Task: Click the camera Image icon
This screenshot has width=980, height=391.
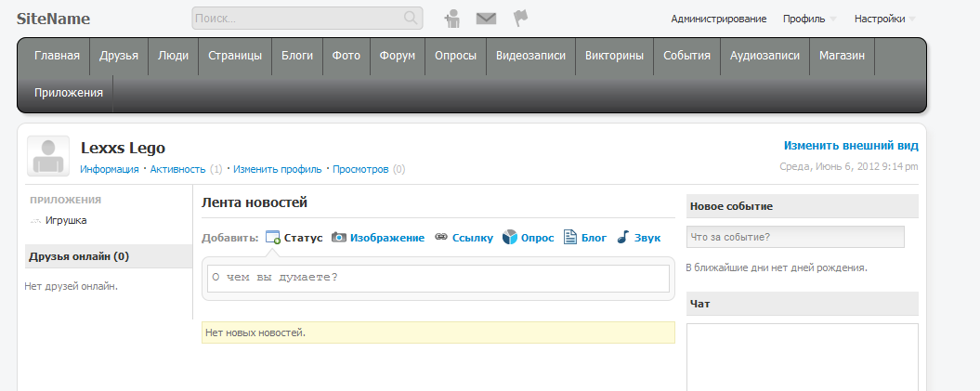Action: pos(339,238)
